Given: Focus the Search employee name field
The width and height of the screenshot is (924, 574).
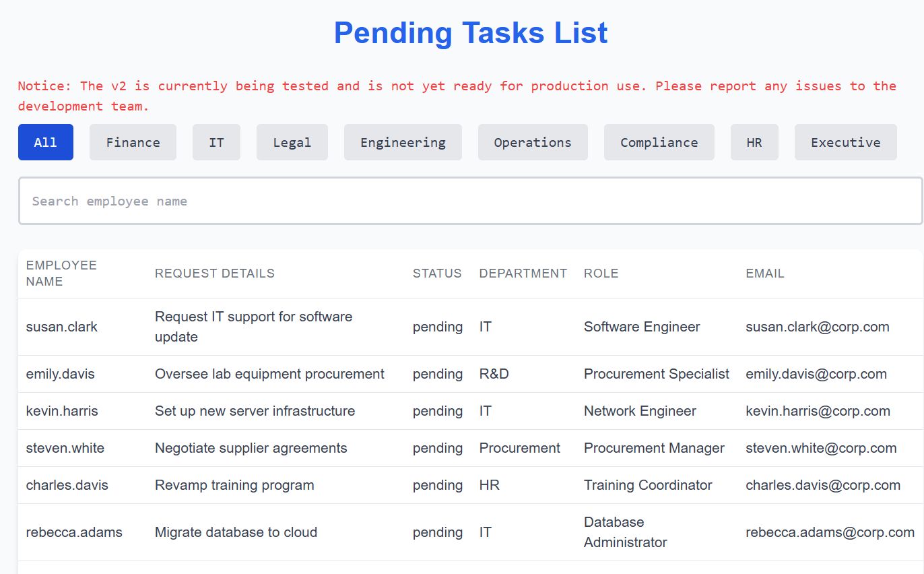Looking at the screenshot, I should click(470, 201).
